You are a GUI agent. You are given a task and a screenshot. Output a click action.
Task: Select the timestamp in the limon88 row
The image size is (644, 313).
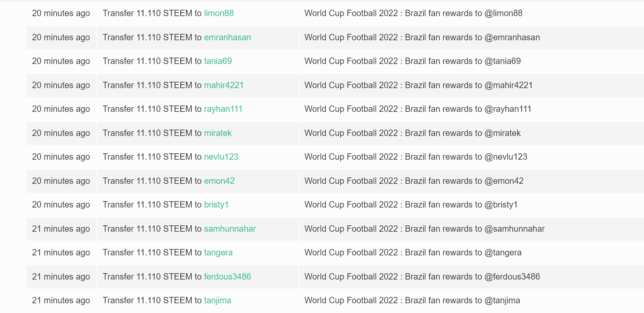coord(61,13)
